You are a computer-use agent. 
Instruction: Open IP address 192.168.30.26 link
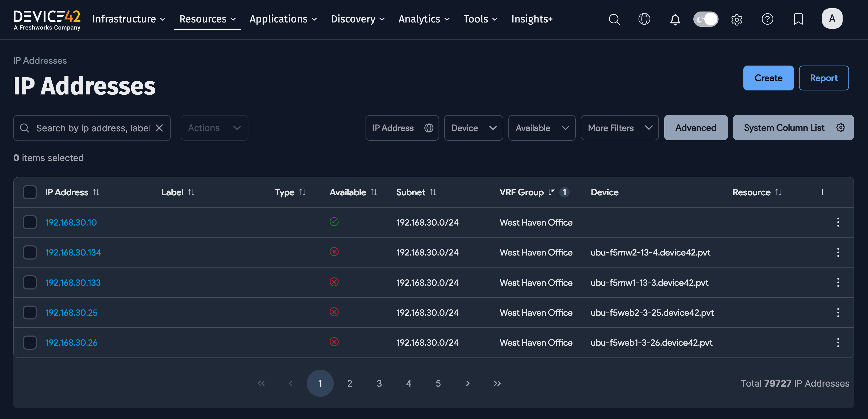(71, 343)
